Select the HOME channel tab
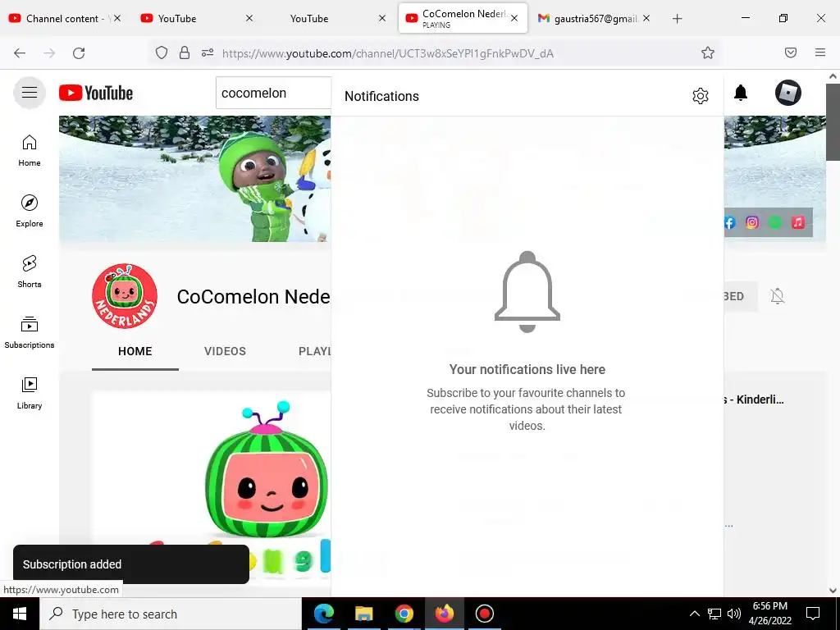 tap(135, 351)
